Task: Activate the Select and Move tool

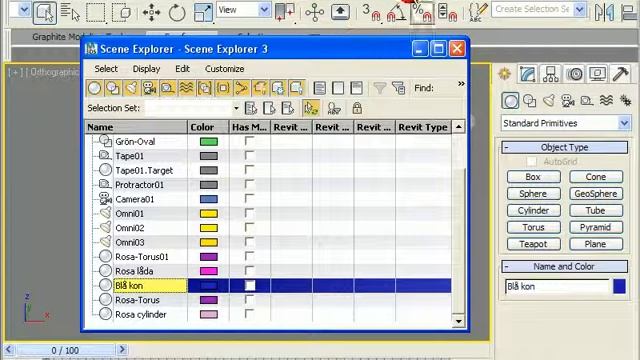Action: [151, 13]
